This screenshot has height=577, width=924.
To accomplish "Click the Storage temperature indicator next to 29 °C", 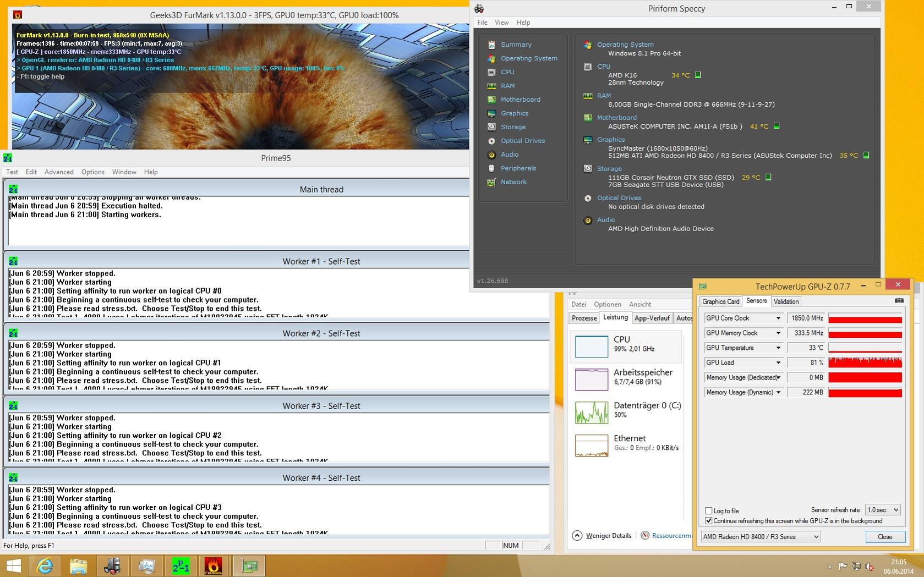I will 768,177.
